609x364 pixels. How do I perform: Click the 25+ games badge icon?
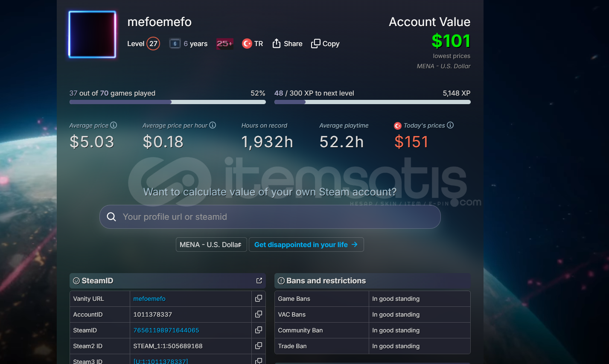coord(225,44)
